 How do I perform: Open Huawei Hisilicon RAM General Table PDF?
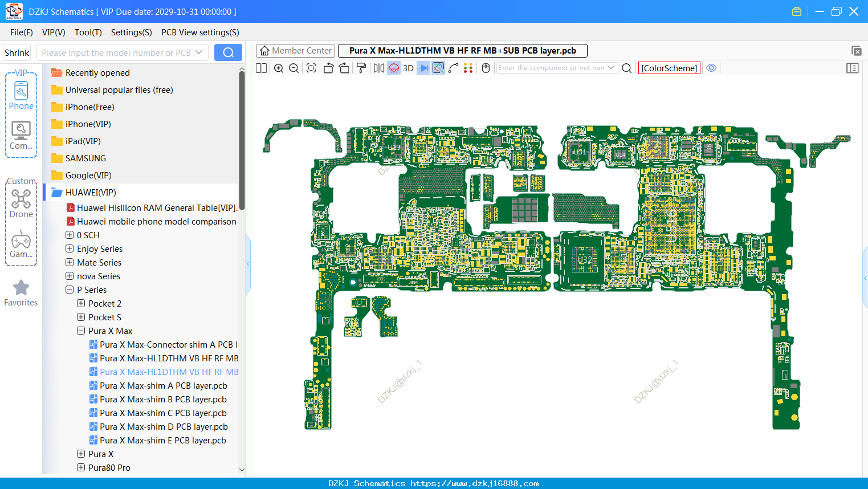point(152,207)
